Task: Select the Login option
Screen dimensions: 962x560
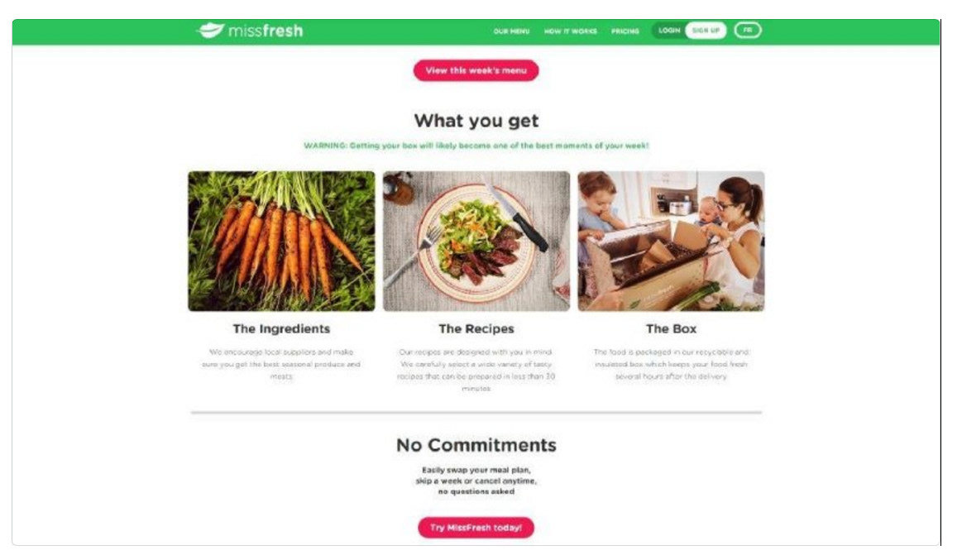Action: (x=668, y=30)
